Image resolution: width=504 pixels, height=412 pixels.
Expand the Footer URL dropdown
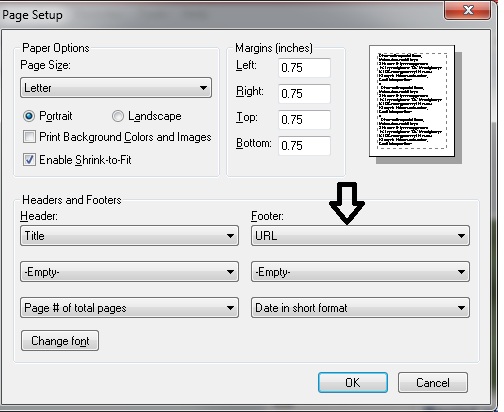[360, 236]
